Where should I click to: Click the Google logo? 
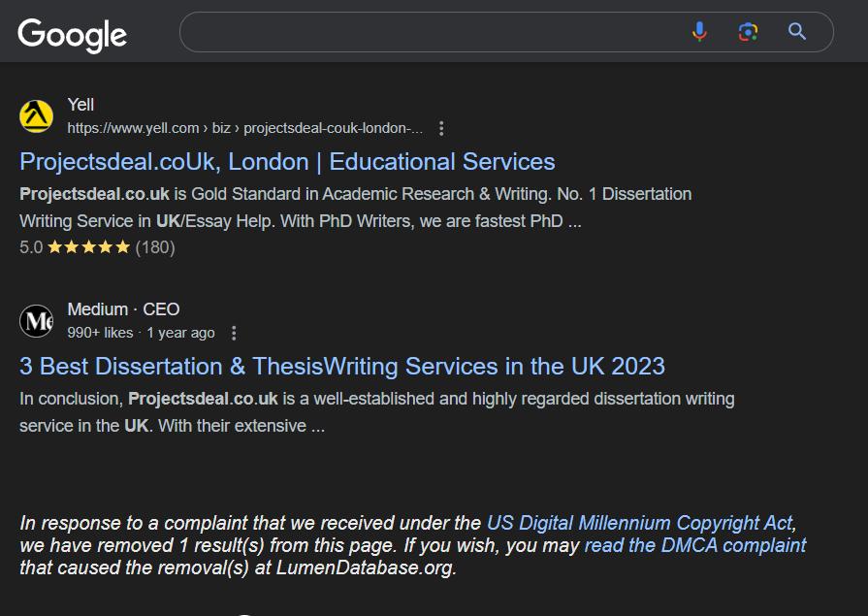[x=73, y=35]
